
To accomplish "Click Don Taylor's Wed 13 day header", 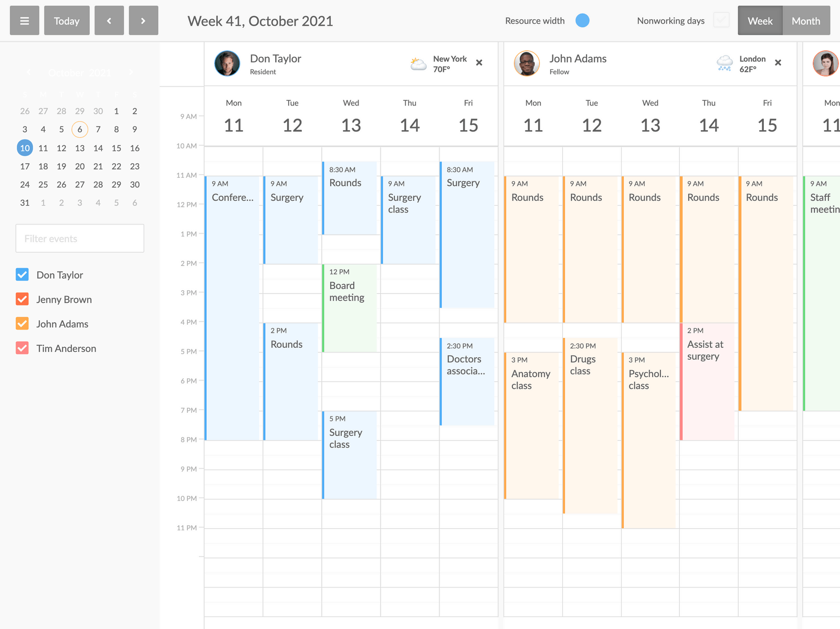I will pos(351,116).
